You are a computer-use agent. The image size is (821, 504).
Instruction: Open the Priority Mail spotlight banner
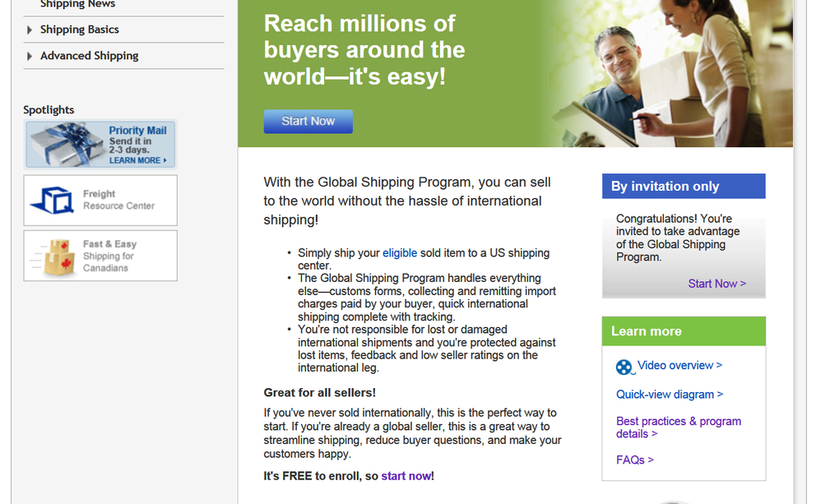[x=100, y=144]
